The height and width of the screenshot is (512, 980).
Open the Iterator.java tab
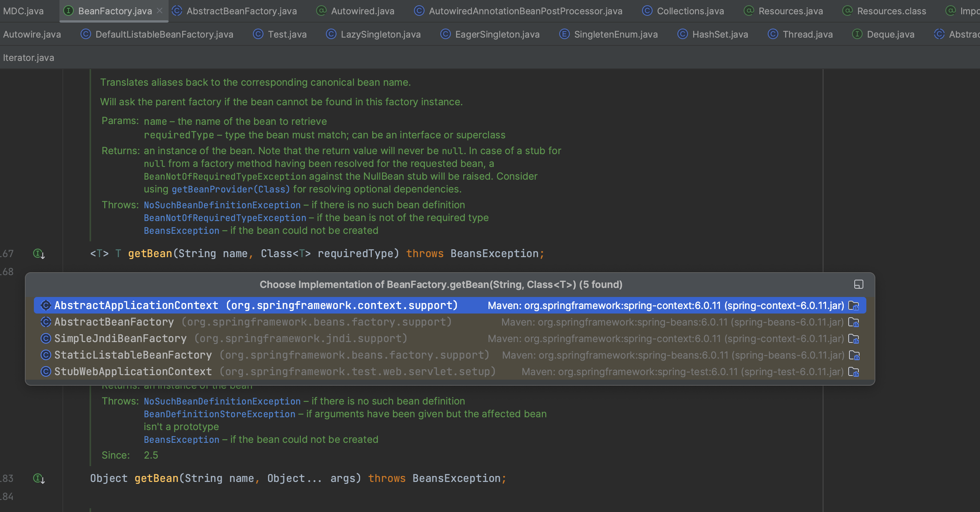[x=29, y=58]
